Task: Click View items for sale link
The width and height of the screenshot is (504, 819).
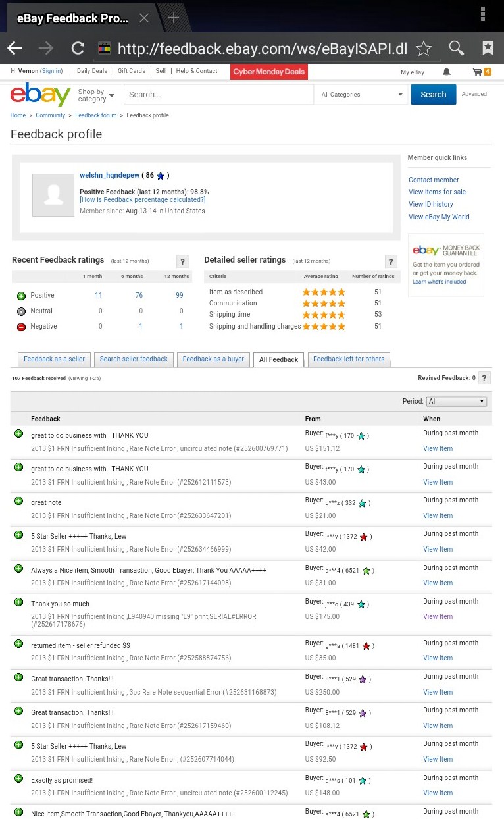Action: (x=437, y=192)
